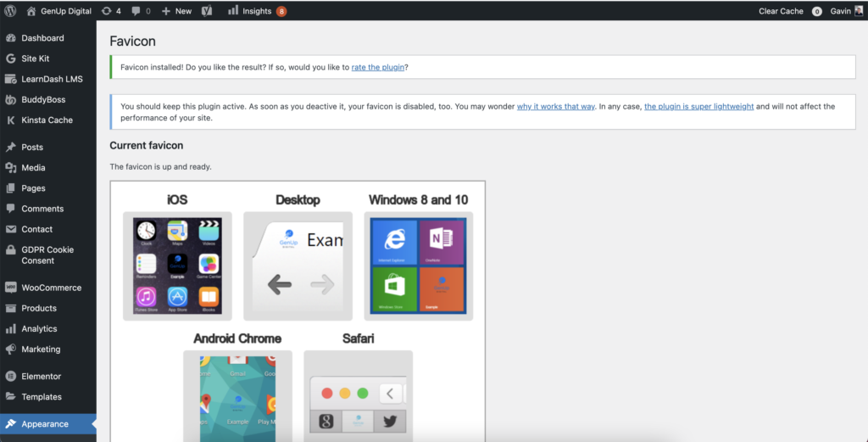868x442 pixels.
Task: Click the iOS favicon preview image
Action: 177,266
